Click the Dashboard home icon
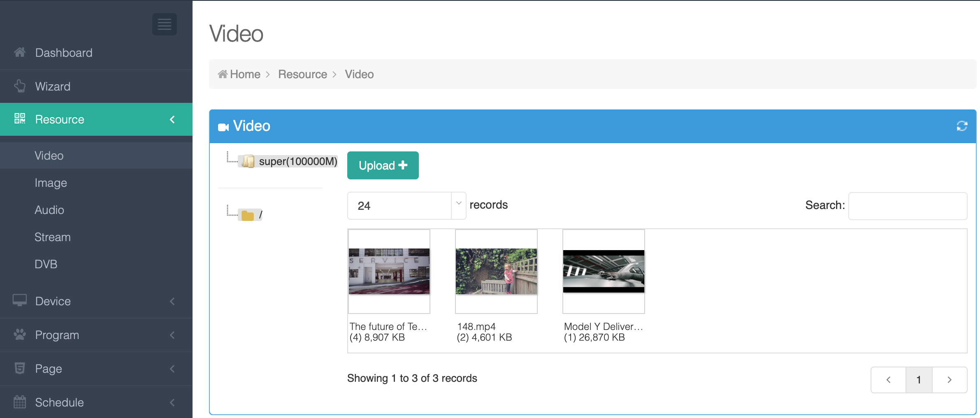 pyautogui.click(x=19, y=52)
